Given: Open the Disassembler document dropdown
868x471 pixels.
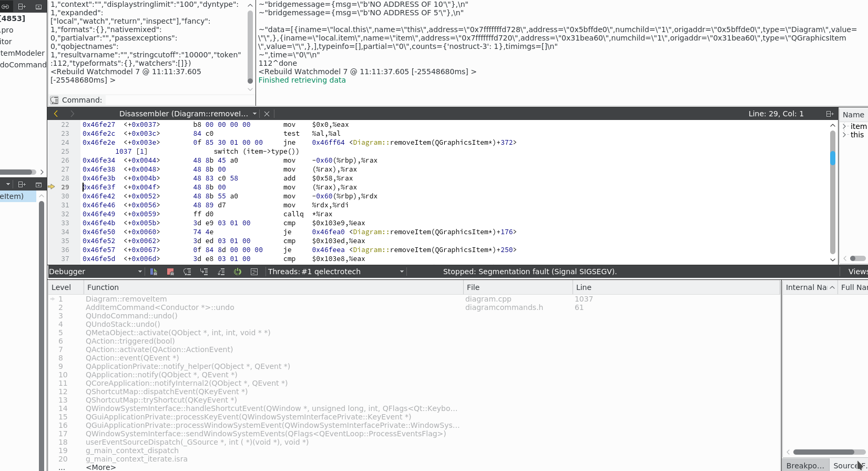Looking at the screenshot, I should point(254,114).
